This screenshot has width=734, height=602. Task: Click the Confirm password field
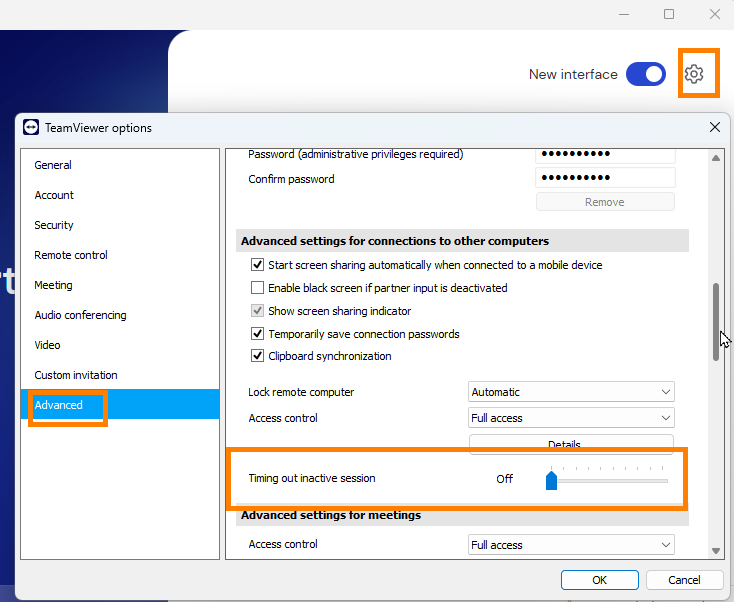pyautogui.click(x=605, y=177)
